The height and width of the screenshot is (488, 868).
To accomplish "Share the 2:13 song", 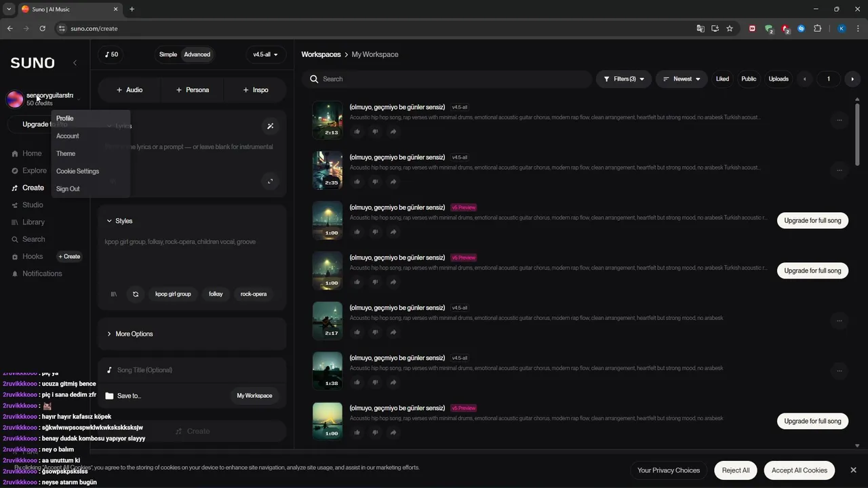I will (393, 131).
